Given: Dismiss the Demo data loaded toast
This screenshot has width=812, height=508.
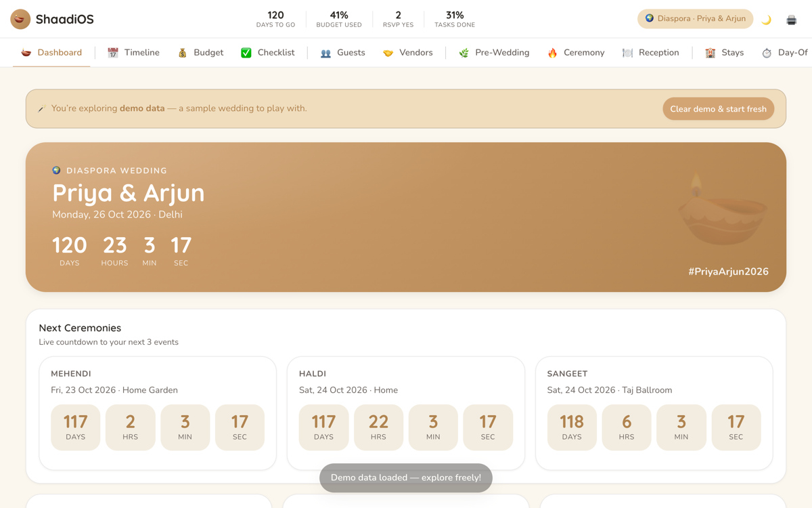Looking at the screenshot, I should point(406,478).
